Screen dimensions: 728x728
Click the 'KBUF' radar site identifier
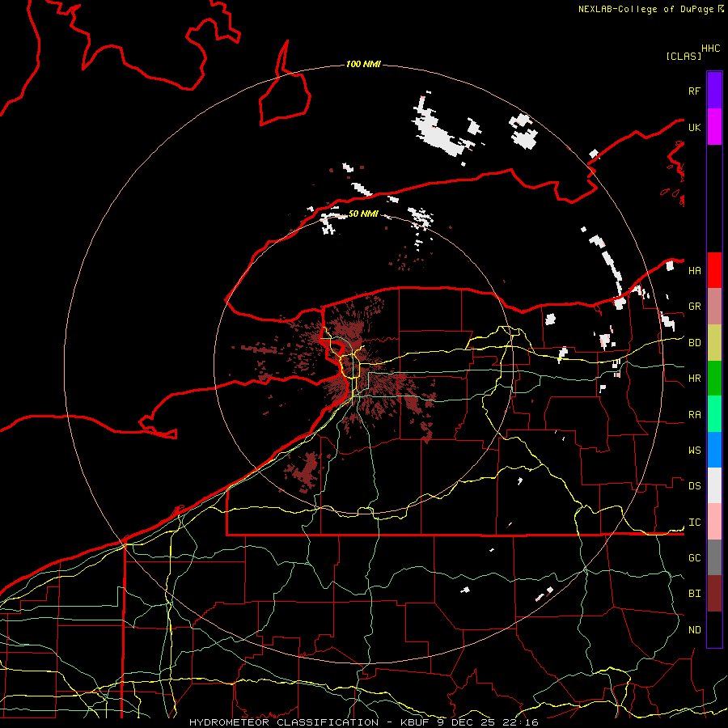pyautogui.click(x=415, y=722)
